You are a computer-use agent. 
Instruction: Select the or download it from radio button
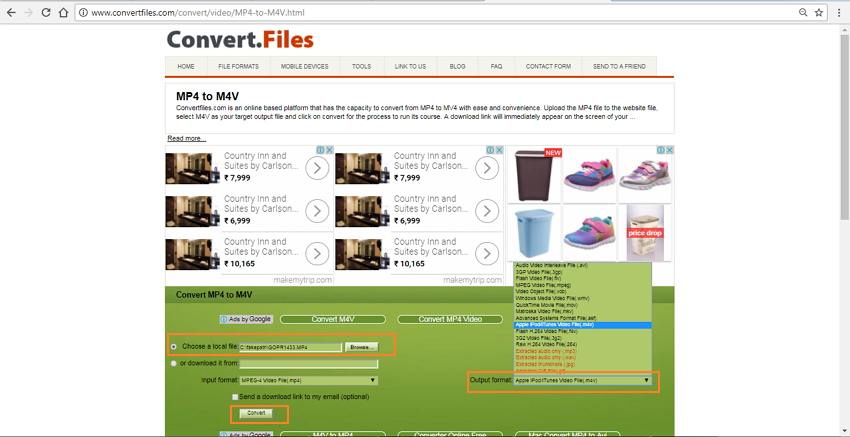tap(173, 363)
